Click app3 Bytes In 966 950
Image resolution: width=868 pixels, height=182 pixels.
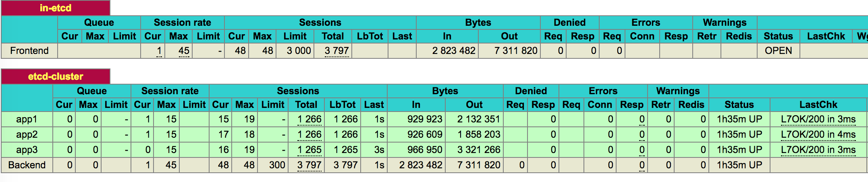[x=425, y=150]
